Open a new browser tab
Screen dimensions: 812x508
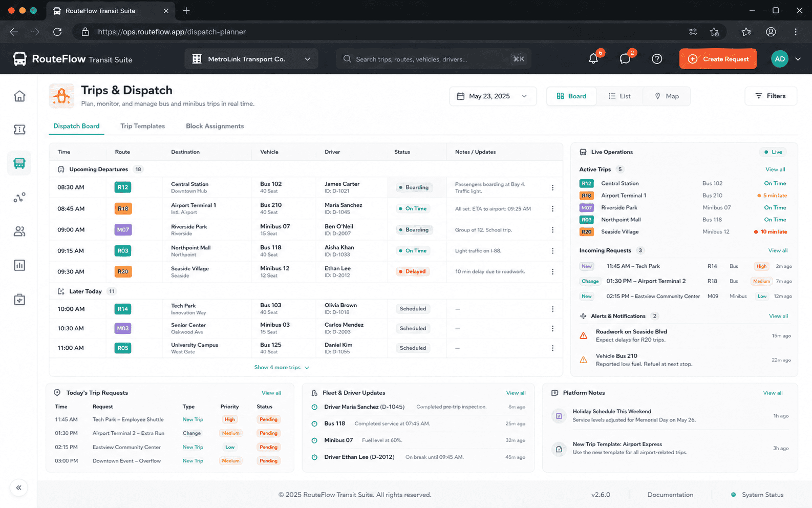[186, 11]
